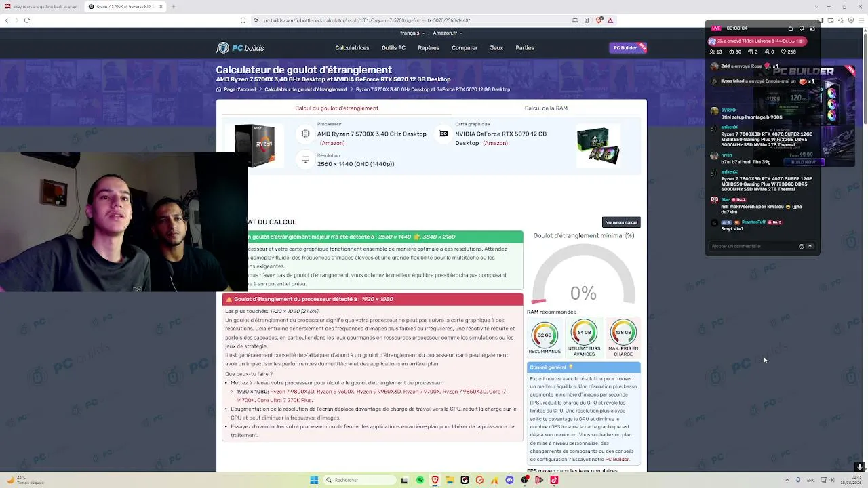Click the 64 GB Utilisateurs avancés gauge
This screenshot has height=488, width=868.
(584, 338)
